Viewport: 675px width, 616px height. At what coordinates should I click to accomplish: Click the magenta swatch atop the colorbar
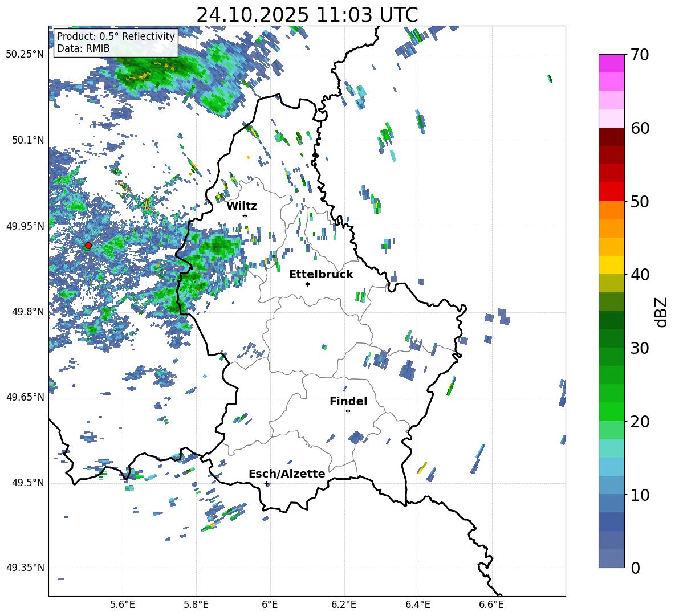(x=611, y=64)
